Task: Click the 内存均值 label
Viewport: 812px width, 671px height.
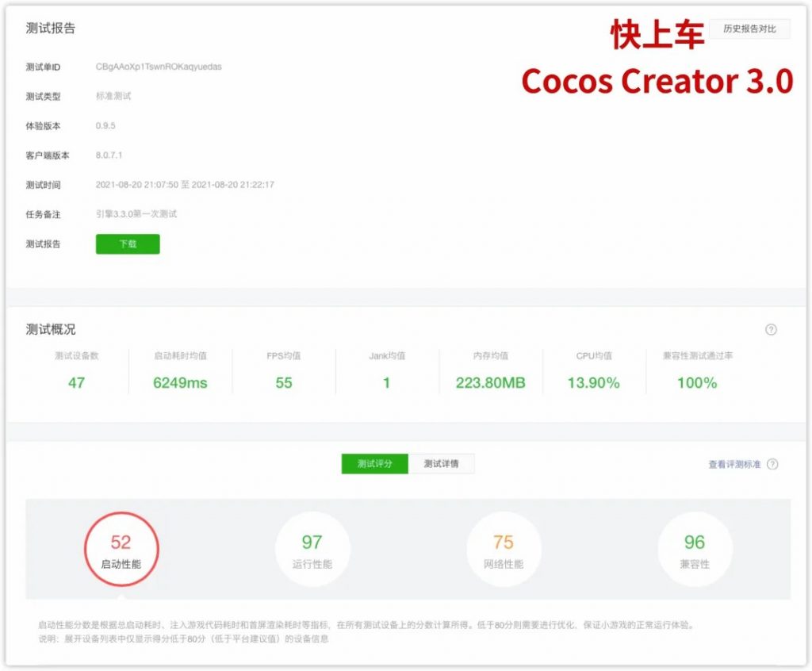Action: tap(490, 356)
